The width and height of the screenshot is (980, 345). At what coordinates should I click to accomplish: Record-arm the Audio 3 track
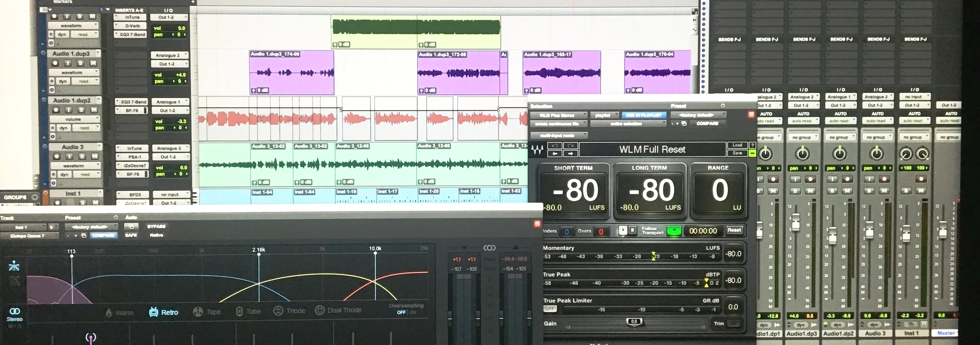tap(56, 156)
